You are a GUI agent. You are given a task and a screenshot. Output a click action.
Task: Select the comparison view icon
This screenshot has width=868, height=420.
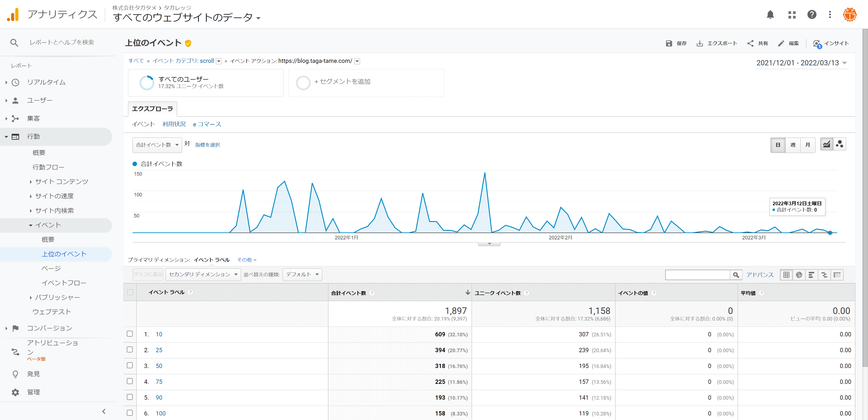[x=824, y=275]
